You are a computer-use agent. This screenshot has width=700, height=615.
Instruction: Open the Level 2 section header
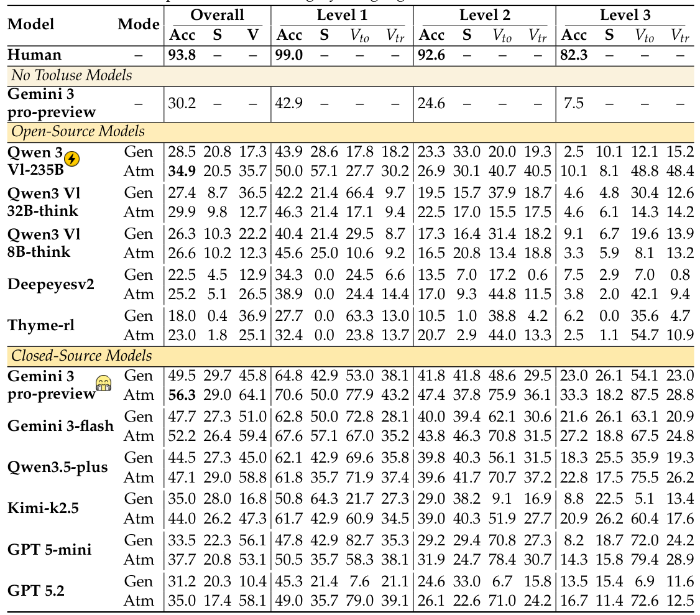(485, 12)
